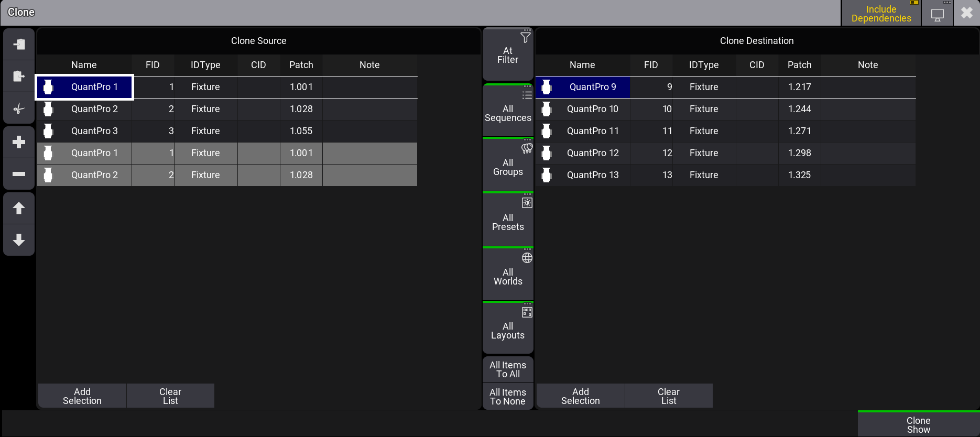Open the At Filter button
This screenshot has height=437, width=980.
(x=508, y=54)
